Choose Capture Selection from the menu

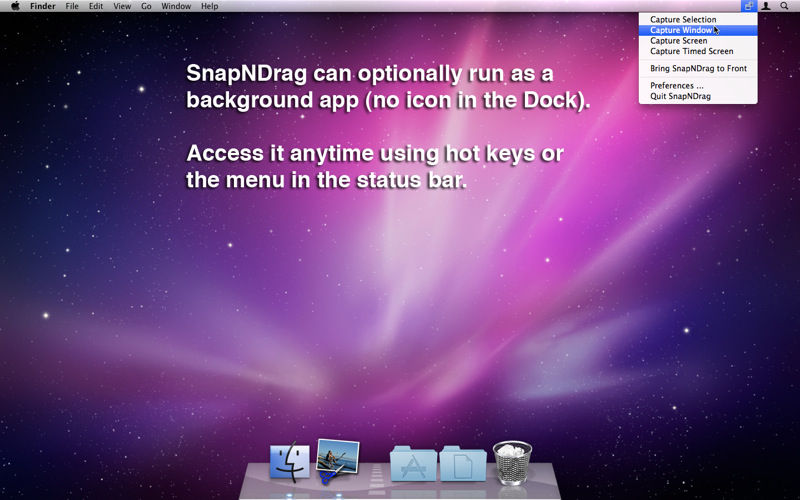pos(698,19)
